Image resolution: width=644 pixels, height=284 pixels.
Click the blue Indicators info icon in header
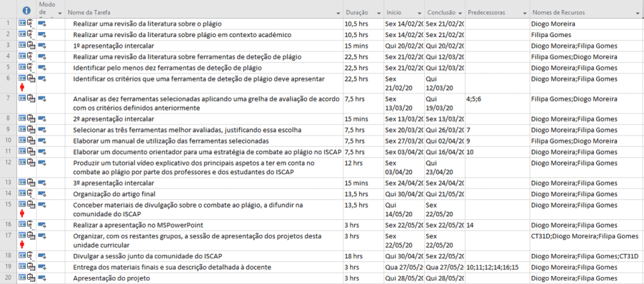point(26,11)
